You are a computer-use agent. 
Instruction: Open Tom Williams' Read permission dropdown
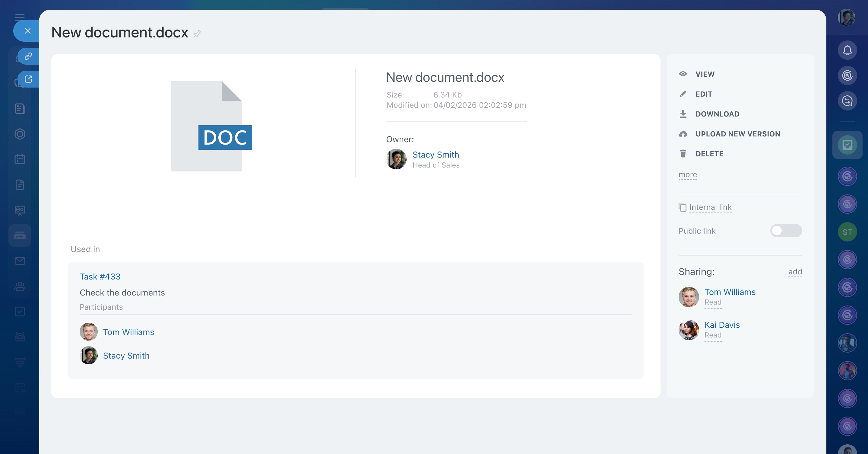point(713,302)
